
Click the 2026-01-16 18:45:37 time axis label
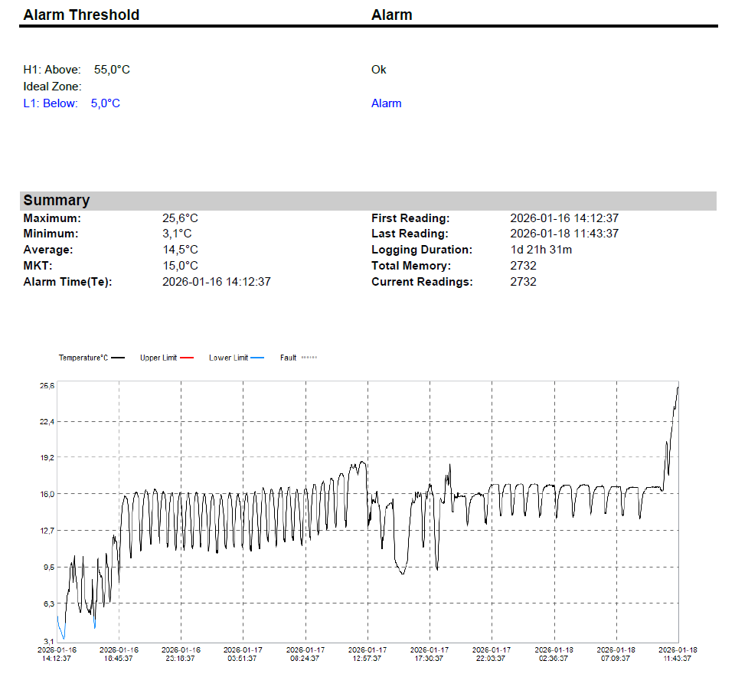coord(119,653)
